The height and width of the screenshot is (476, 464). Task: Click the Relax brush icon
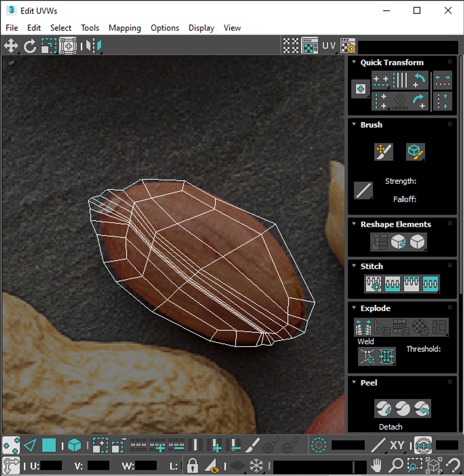coord(415,152)
